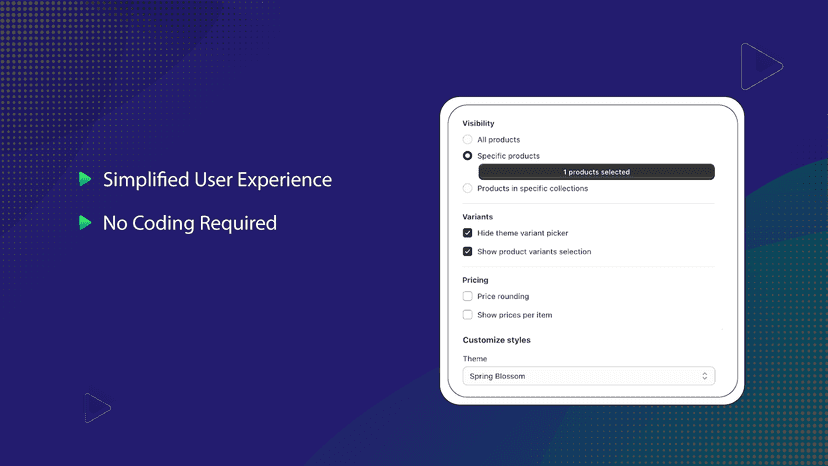828x466 pixels.
Task: Click the Visibility section heading
Action: (x=478, y=123)
